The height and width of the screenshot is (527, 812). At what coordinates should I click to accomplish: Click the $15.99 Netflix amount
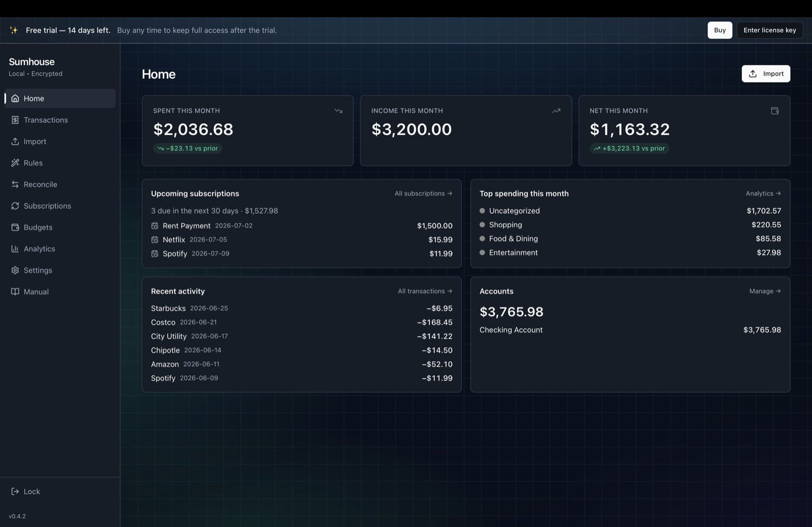tap(440, 240)
